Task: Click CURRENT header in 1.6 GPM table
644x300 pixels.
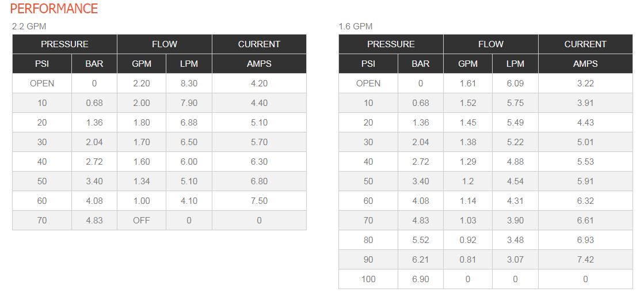Action: coord(586,44)
